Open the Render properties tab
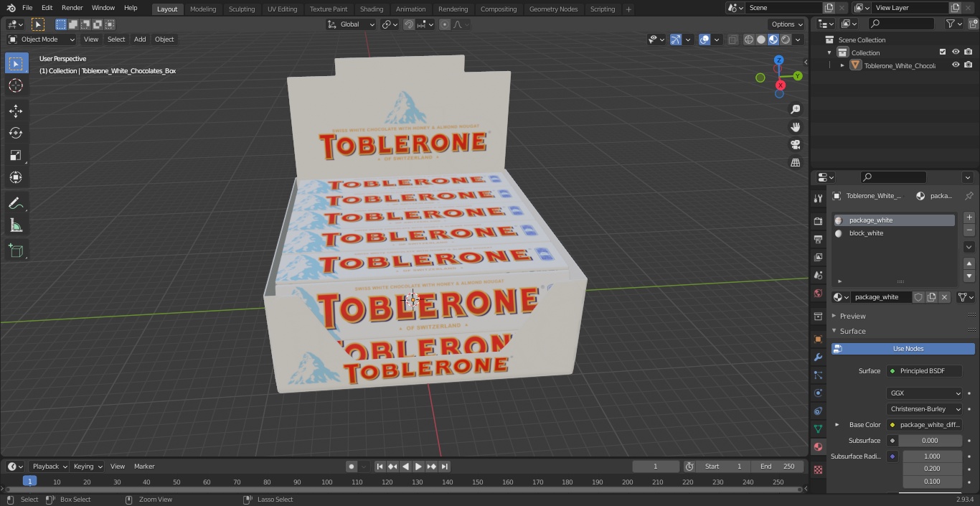 point(818,221)
